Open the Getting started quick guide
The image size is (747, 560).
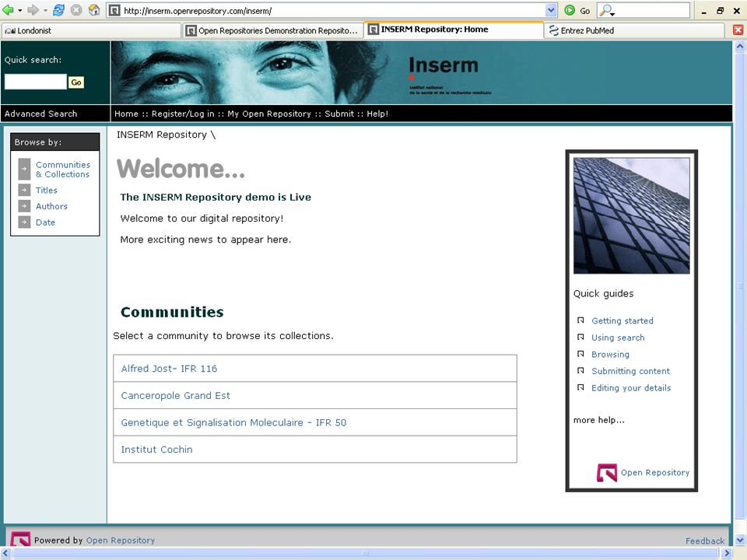[x=622, y=321]
